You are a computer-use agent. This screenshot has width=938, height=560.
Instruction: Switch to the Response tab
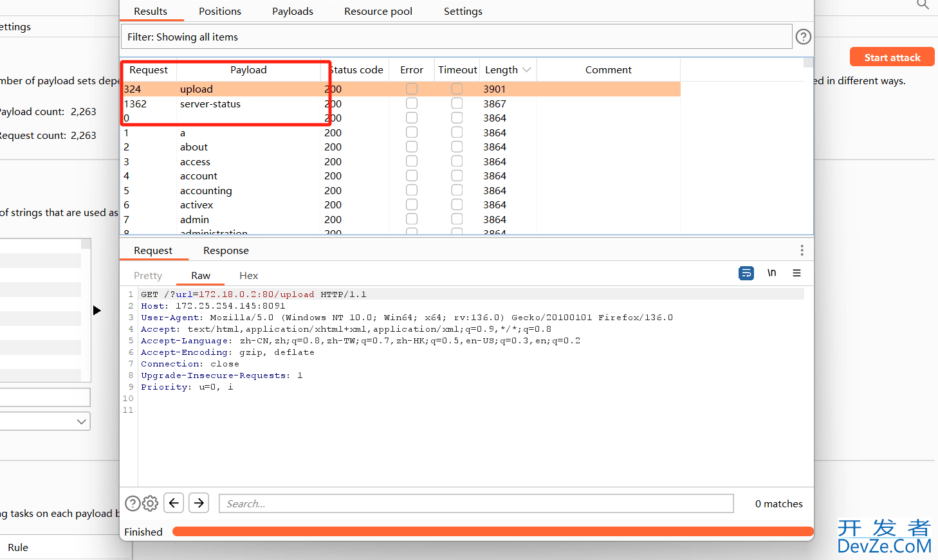click(x=226, y=251)
